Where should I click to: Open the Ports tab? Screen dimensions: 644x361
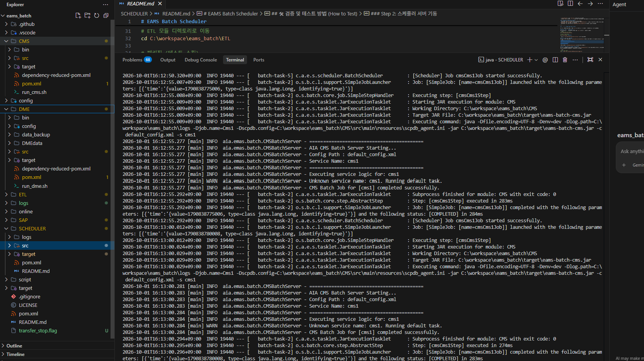coord(259,60)
